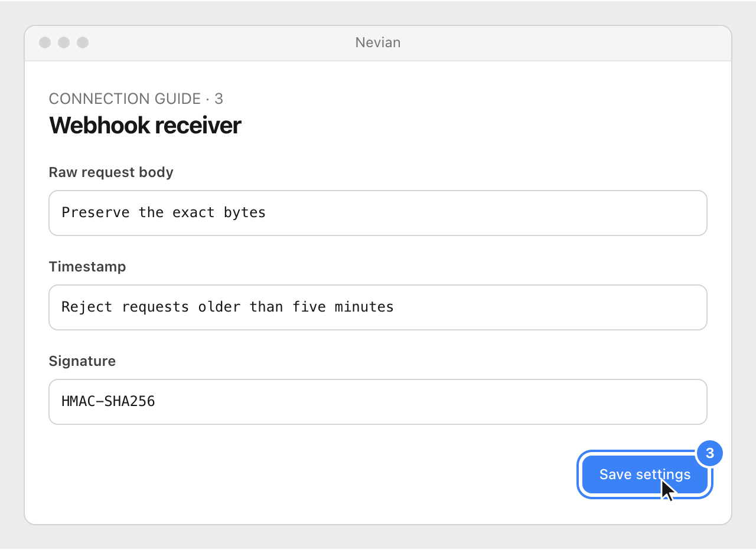This screenshot has height=550, width=756.
Task: Focus the Raw request body field
Action: pos(378,213)
